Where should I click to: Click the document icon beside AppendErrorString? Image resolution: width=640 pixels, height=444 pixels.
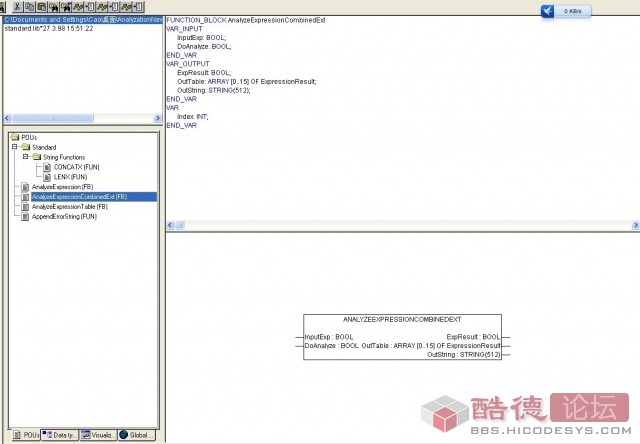25,216
